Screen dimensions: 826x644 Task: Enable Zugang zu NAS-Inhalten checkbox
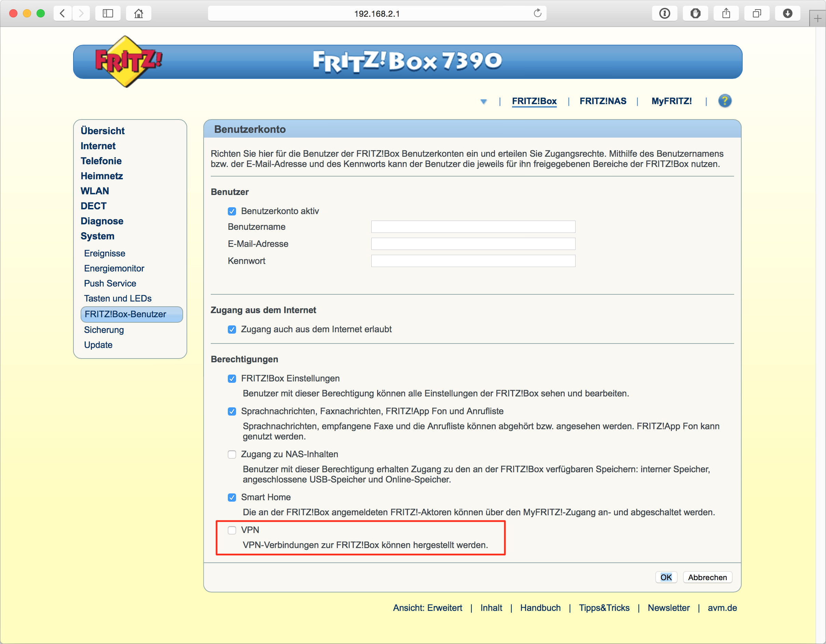tap(232, 454)
